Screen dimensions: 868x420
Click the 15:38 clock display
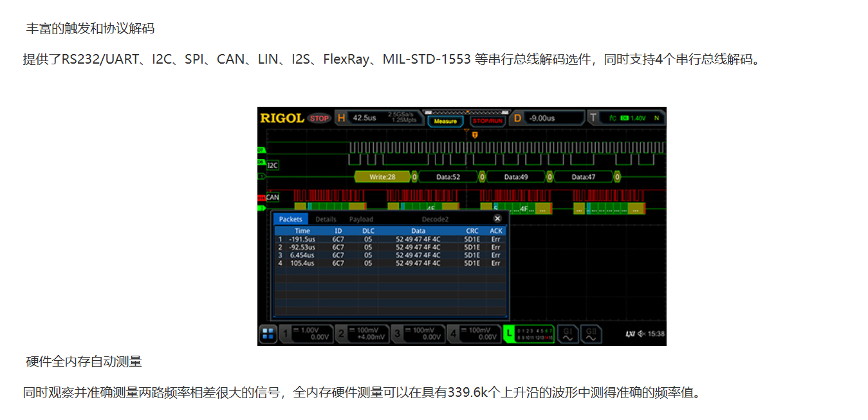point(656,334)
